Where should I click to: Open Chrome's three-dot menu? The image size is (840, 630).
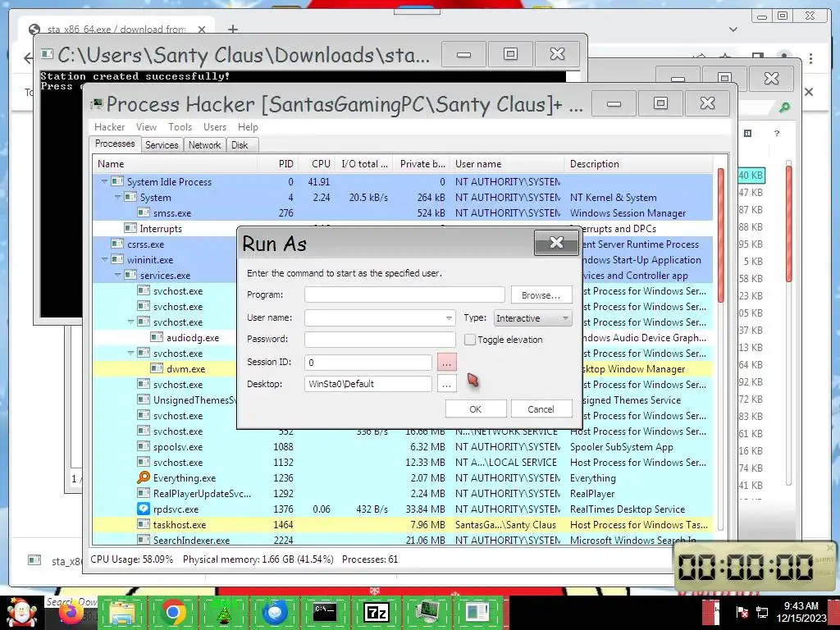pyautogui.click(x=811, y=58)
